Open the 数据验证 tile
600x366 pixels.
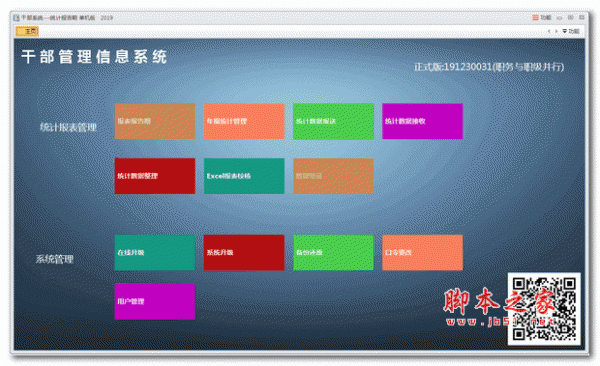pos(333,176)
